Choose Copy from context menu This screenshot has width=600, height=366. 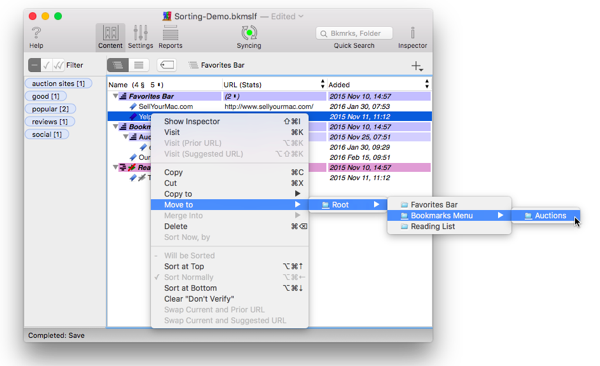(x=230, y=172)
